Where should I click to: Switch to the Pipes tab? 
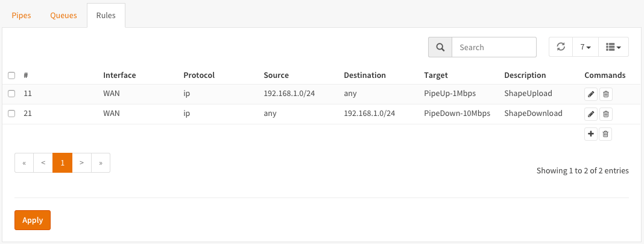22,15
